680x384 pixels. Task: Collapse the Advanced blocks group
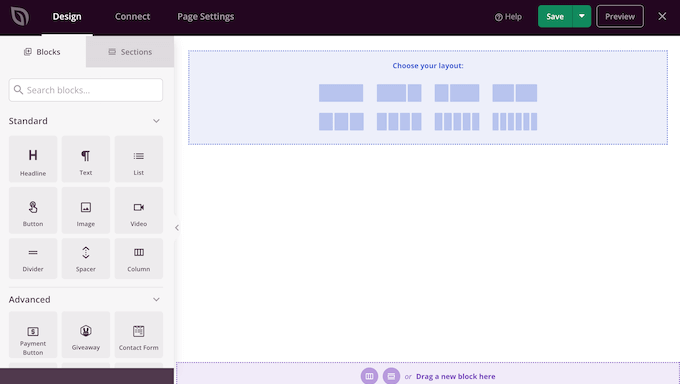point(156,299)
